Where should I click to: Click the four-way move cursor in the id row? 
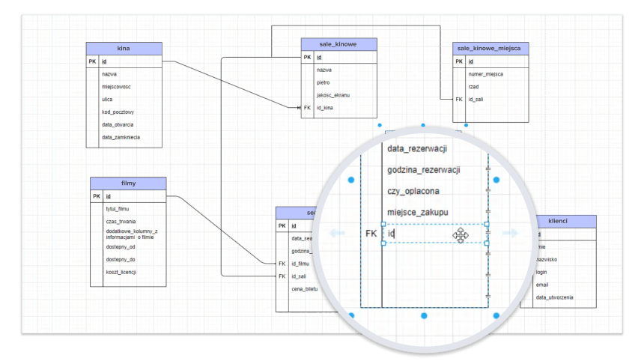(461, 235)
